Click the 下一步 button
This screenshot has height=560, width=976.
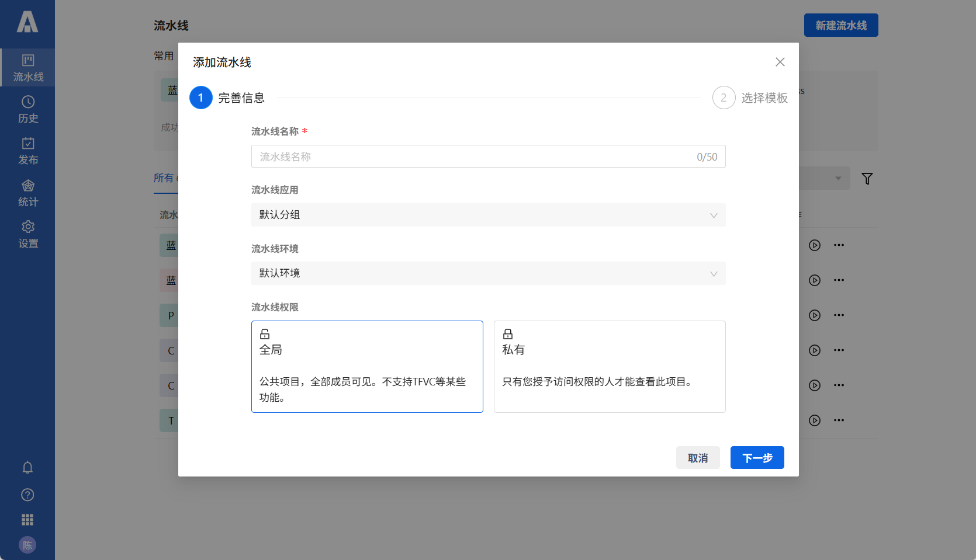[x=757, y=458]
